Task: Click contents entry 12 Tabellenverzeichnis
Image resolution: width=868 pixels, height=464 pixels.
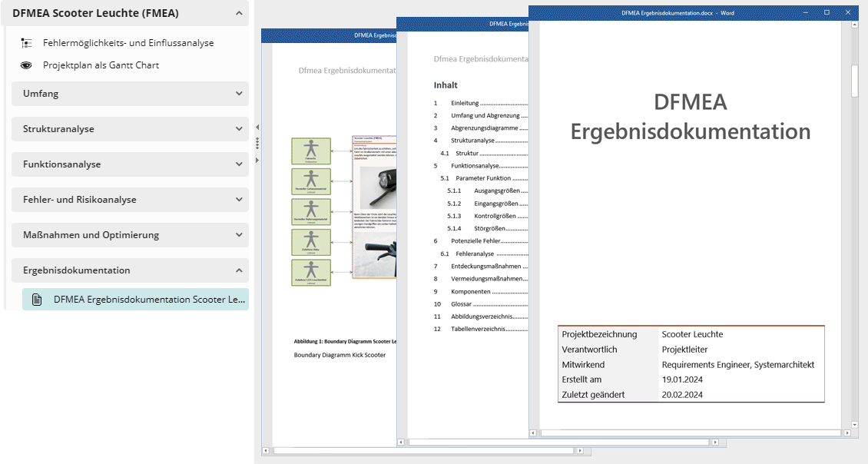Action: pos(481,329)
